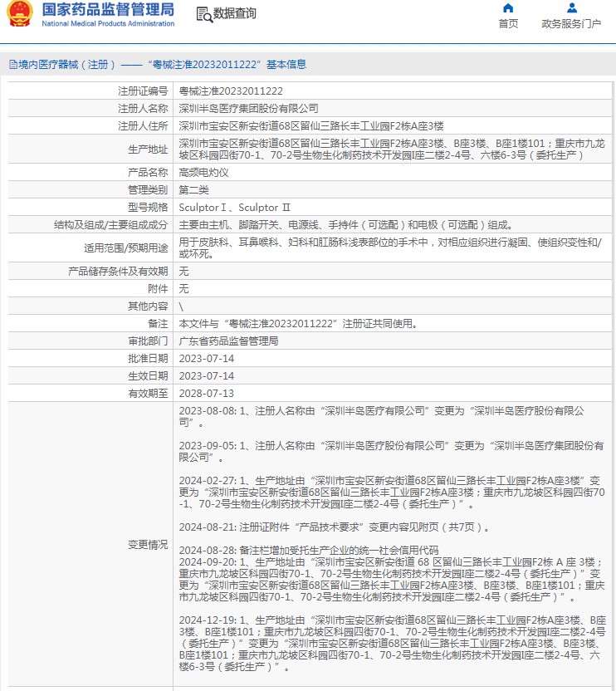Click the 变更情况 row label
This screenshot has width=616, height=691.
(x=147, y=545)
